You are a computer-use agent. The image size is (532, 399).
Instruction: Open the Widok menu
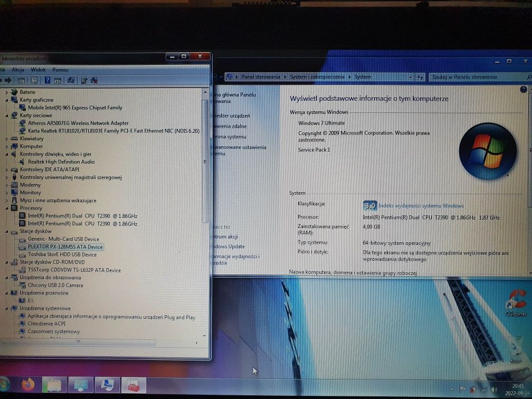(38, 70)
